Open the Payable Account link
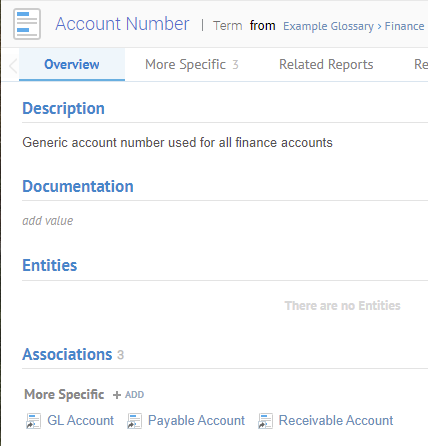428x446 pixels. point(196,420)
